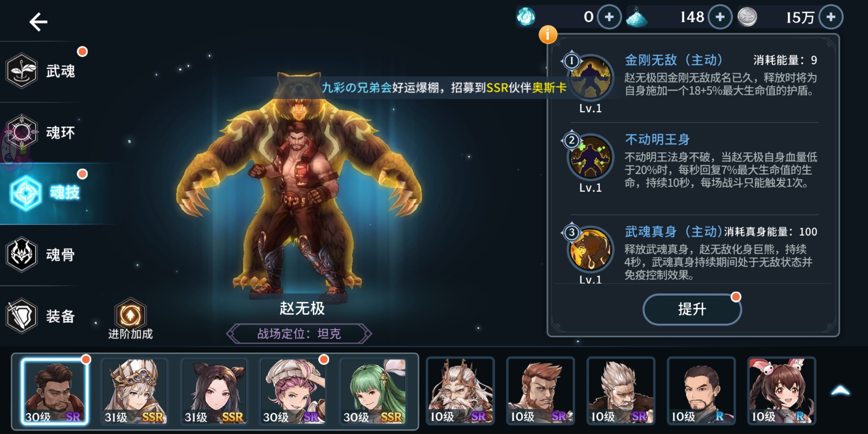Screen dimensions: 868x434
Task: Click the 提升 upgrade button
Action: pyautogui.click(x=692, y=309)
